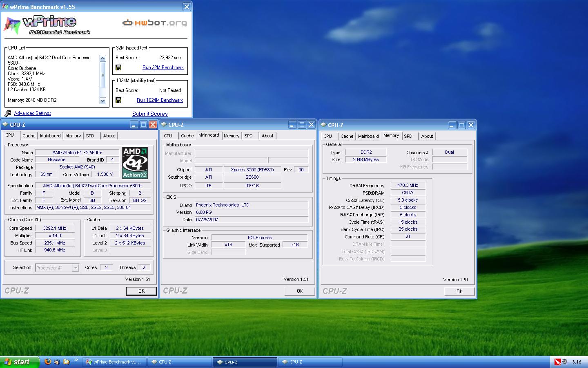This screenshot has width=588, height=368.
Task: Click the third quick launch icon
Action: (x=66, y=361)
